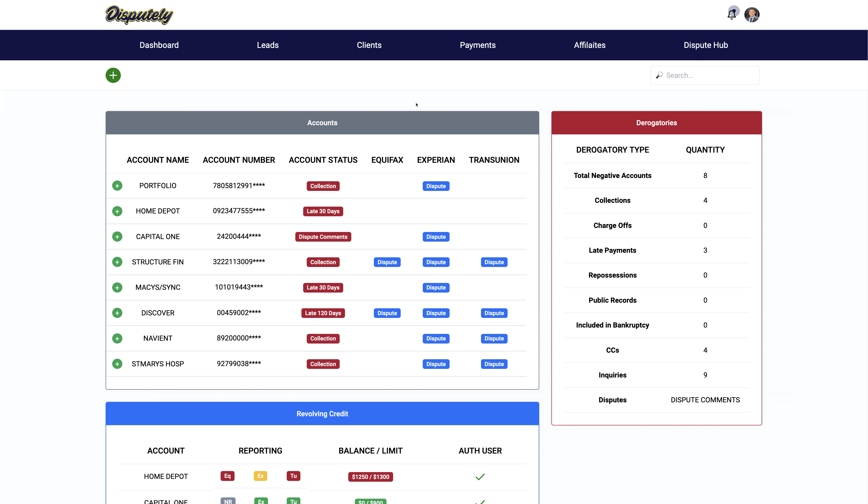Expand the MACYS/SYNC account row
The height and width of the screenshot is (504, 868).
pyautogui.click(x=117, y=287)
